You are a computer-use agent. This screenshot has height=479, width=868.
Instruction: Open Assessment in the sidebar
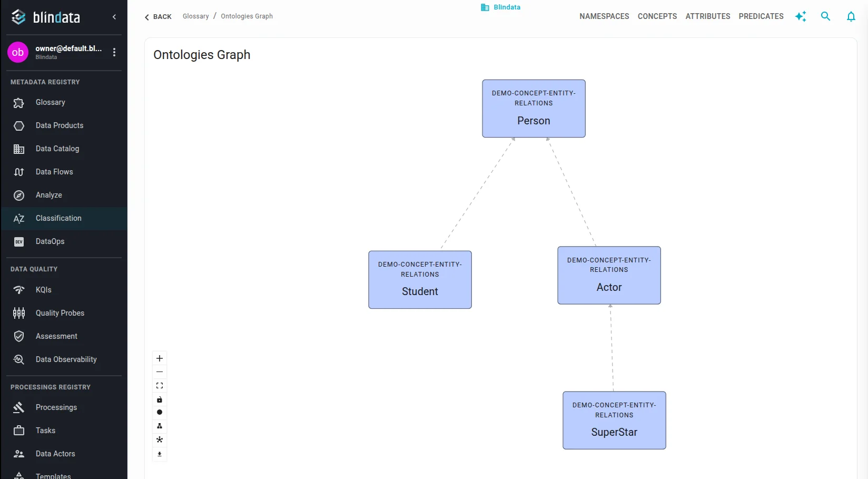[x=64, y=336]
